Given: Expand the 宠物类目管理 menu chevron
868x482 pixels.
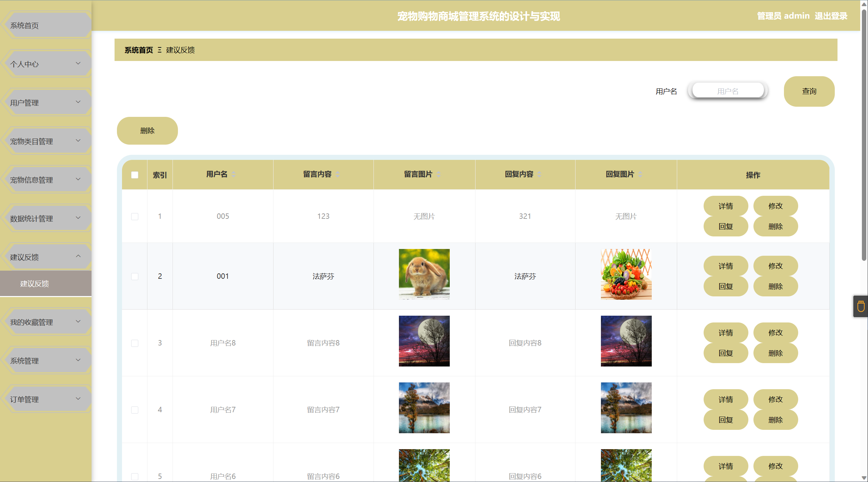Looking at the screenshot, I should coord(78,141).
